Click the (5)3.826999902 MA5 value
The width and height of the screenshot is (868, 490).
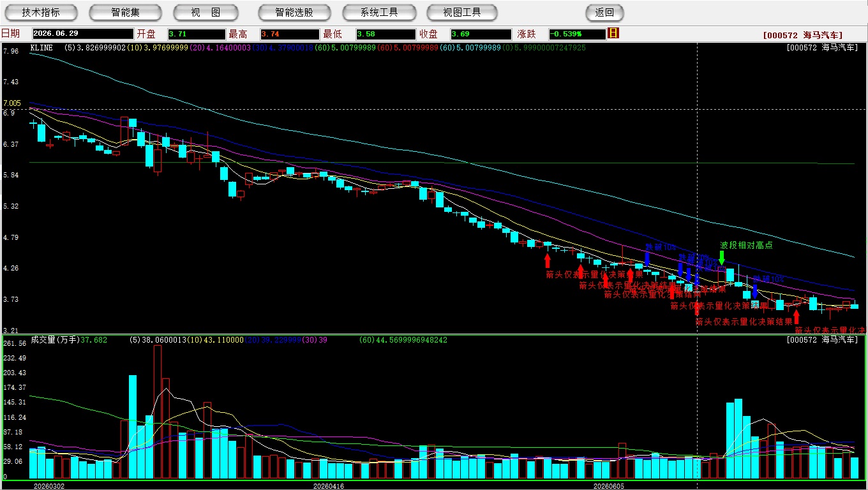click(x=95, y=48)
